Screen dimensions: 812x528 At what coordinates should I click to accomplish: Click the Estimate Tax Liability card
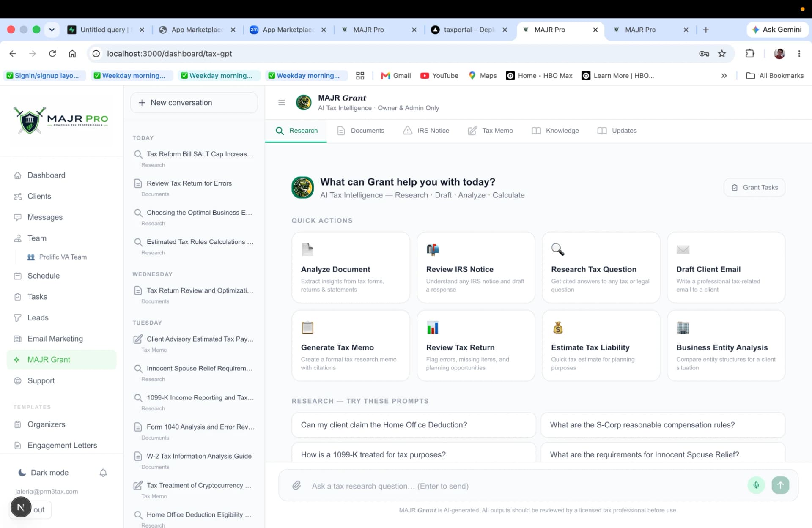click(x=601, y=345)
